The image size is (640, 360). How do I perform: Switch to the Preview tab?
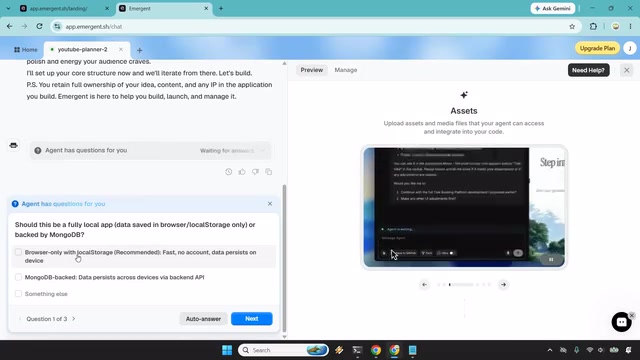(x=311, y=70)
